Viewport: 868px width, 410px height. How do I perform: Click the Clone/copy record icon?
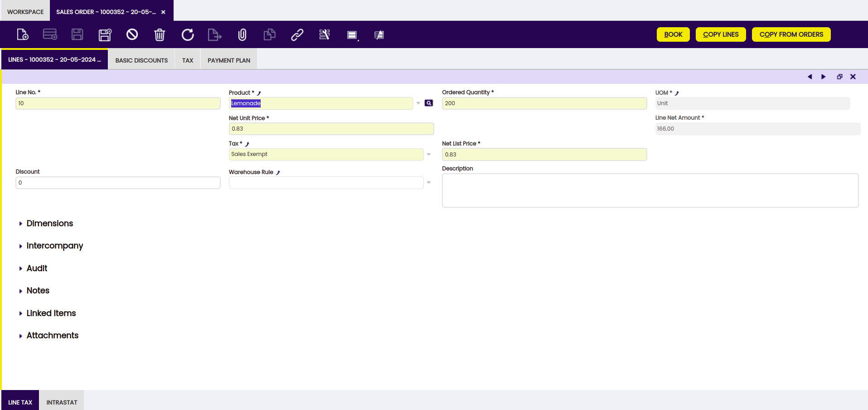(270, 34)
